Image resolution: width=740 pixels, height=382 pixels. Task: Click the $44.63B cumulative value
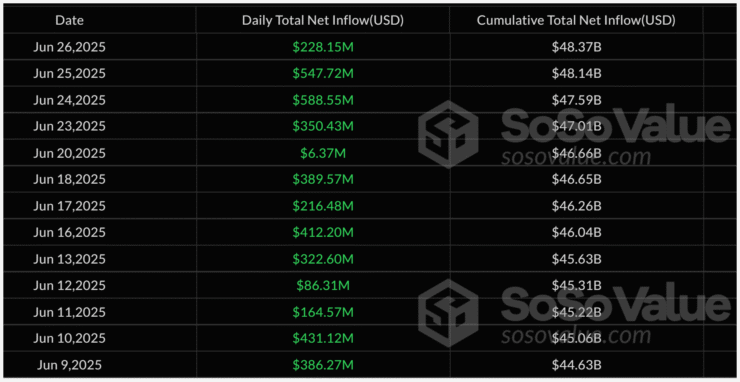576,365
